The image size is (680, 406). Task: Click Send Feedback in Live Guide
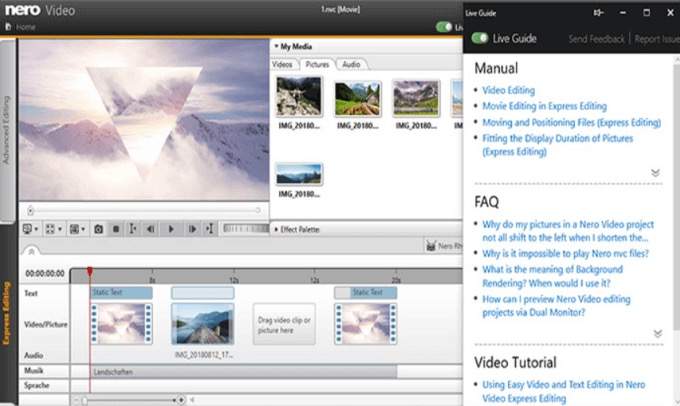(596, 39)
